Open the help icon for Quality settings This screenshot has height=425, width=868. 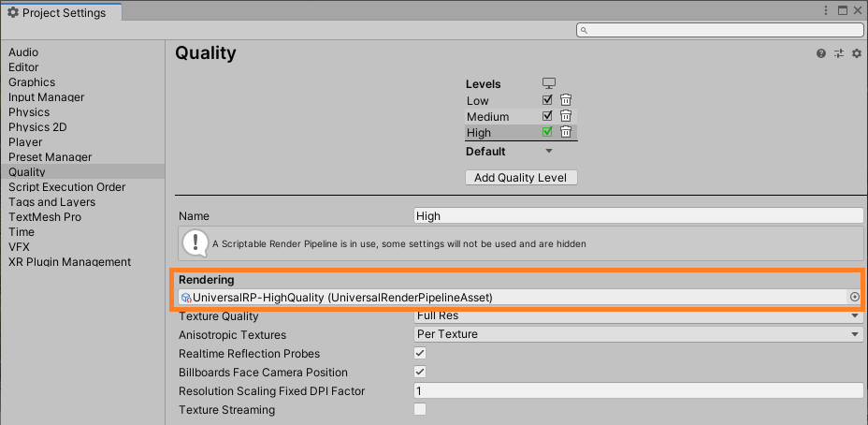point(821,53)
